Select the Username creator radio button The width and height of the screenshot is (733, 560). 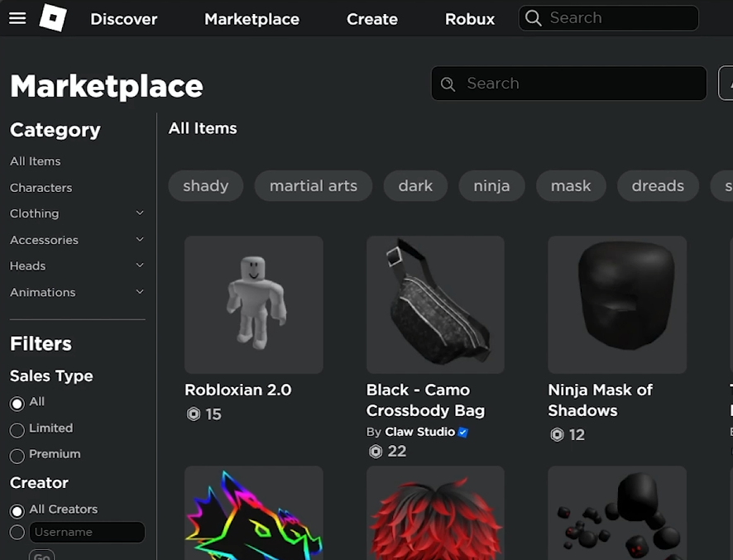(17, 532)
